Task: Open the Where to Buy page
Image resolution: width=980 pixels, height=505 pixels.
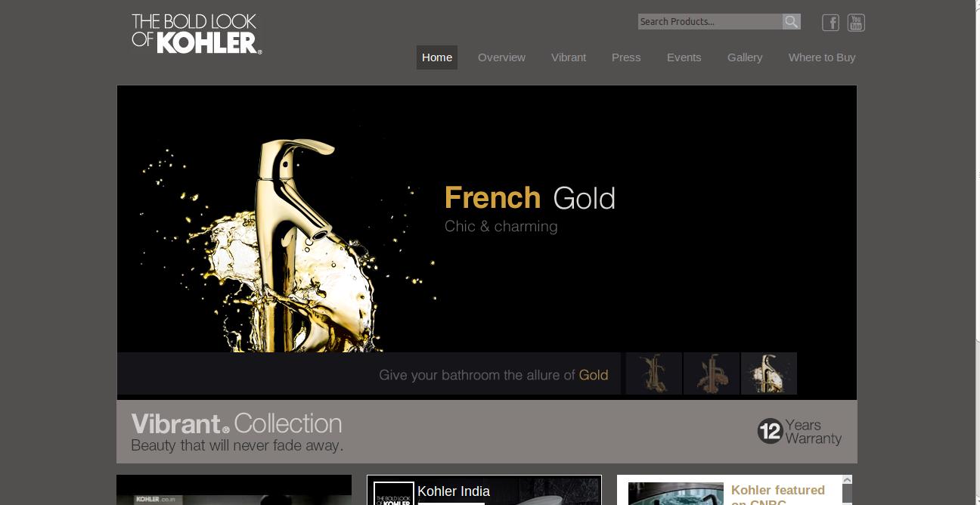Action: coord(822,57)
